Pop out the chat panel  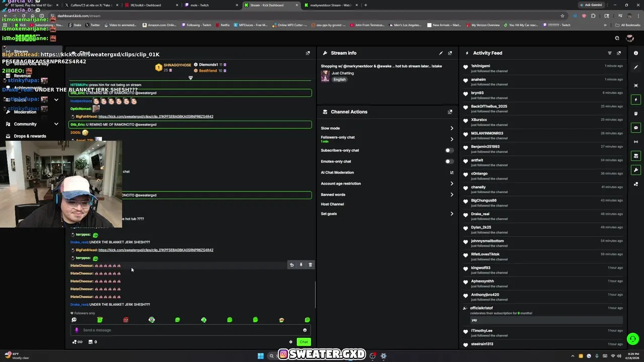308,53
